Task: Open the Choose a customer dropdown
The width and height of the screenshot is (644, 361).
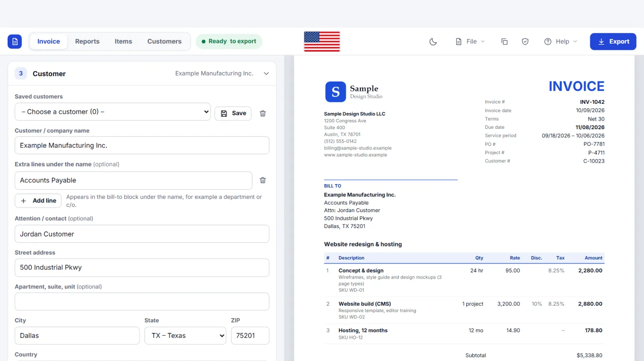Action: coord(112,112)
